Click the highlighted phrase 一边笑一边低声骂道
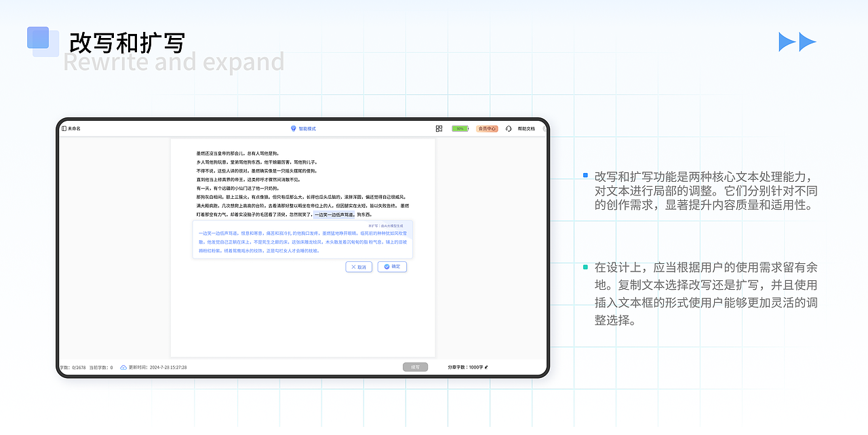 334,214
